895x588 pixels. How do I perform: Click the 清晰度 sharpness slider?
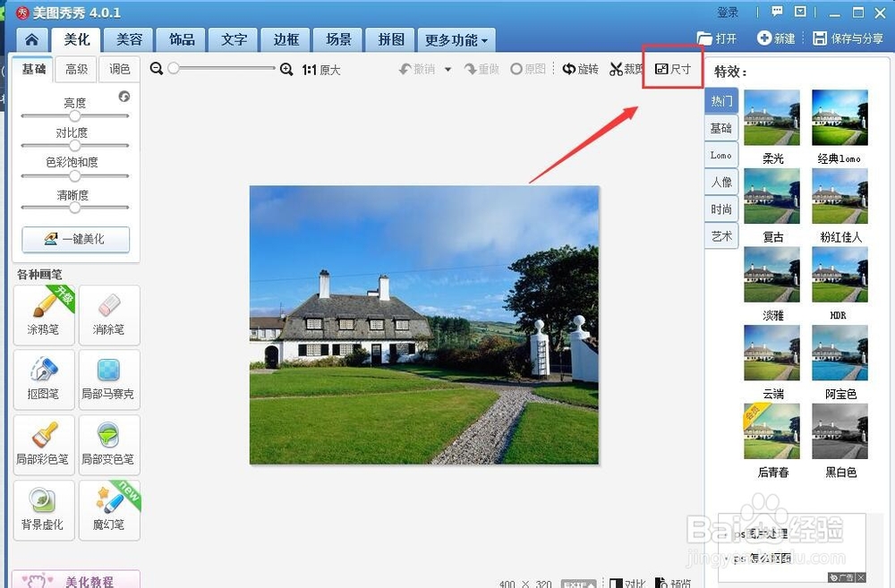75,208
